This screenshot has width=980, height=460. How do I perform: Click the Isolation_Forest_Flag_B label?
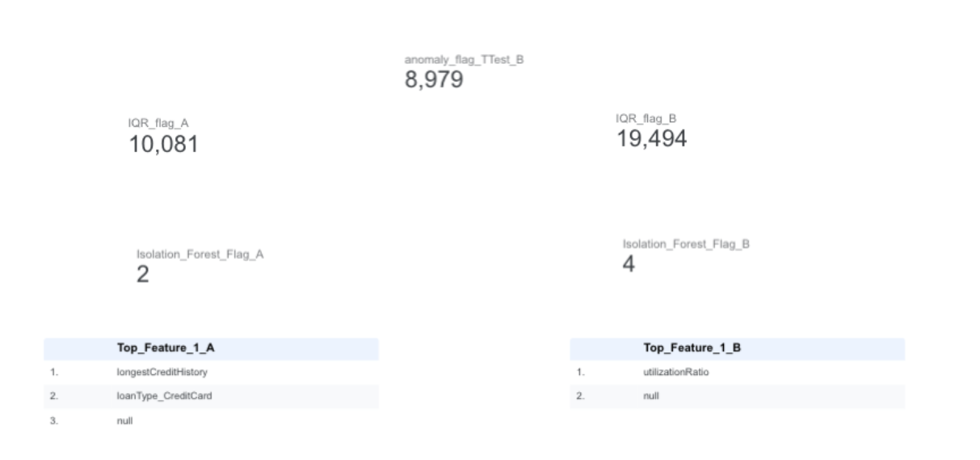(686, 244)
